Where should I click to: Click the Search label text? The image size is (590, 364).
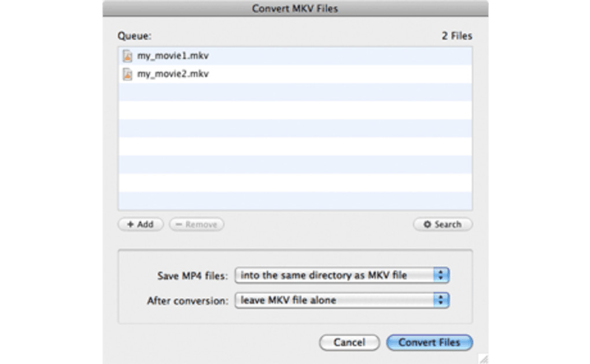(x=448, y=224)
